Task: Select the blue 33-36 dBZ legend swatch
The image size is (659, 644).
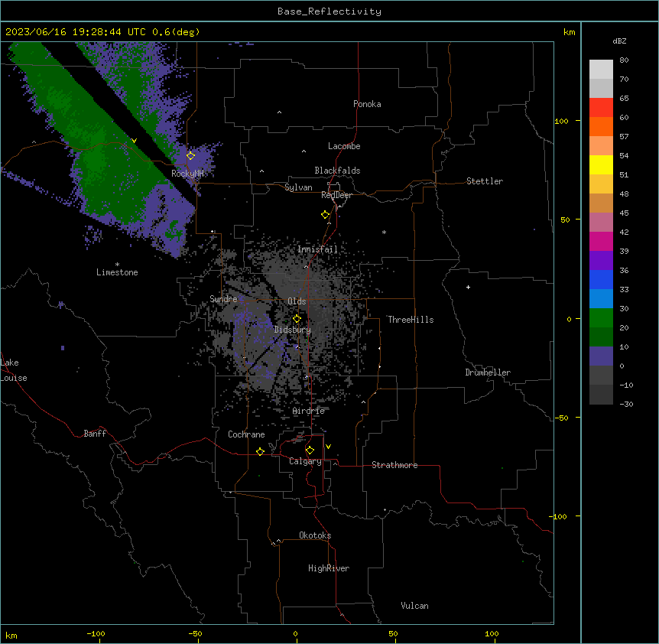Action: click(601, 279)
